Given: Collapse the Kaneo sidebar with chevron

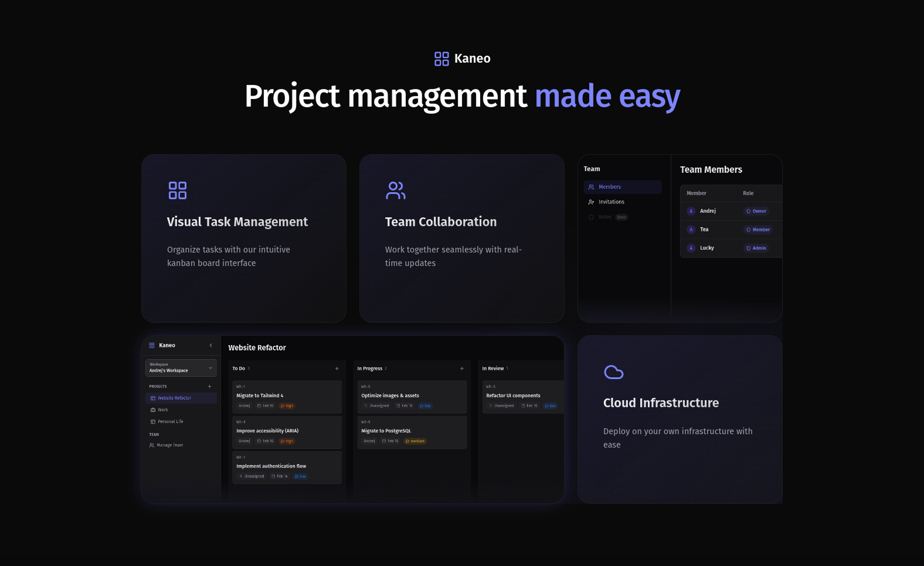Looking at the screenshot, I should point(211,345).
